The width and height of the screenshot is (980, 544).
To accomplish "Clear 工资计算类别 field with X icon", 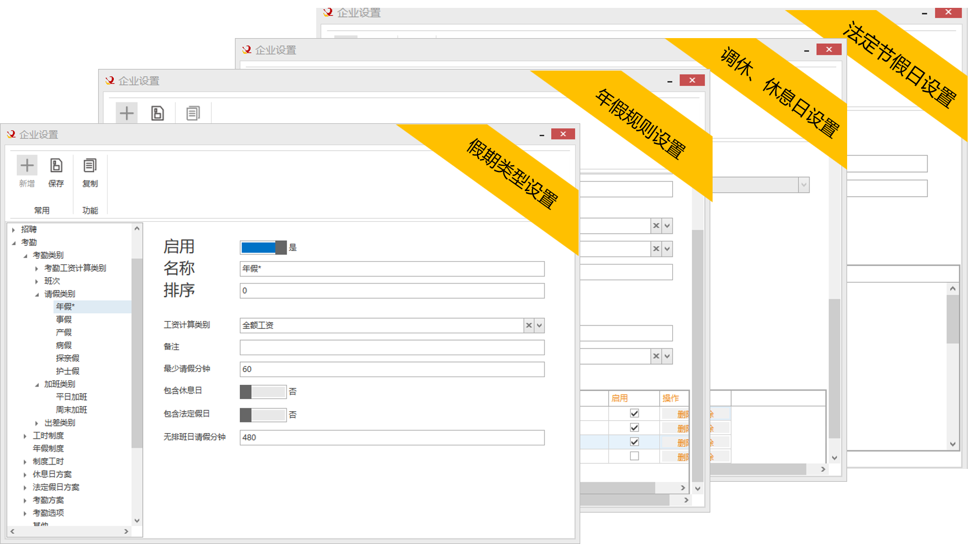I will tap(529, 326).
